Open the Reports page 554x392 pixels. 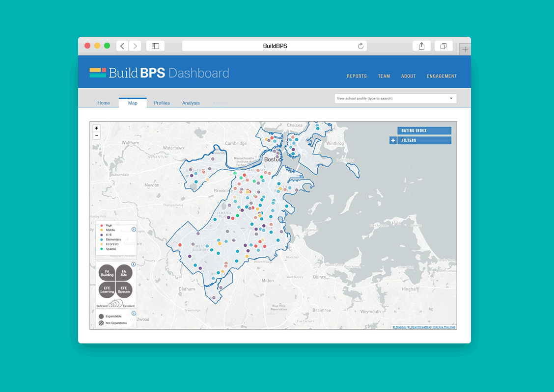[357, 76]
